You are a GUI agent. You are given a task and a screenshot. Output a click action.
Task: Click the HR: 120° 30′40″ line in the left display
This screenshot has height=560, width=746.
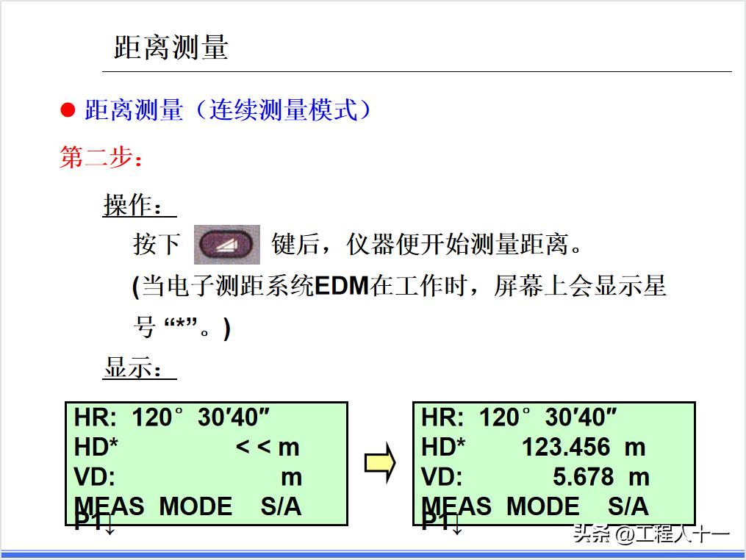pos(172,417)
